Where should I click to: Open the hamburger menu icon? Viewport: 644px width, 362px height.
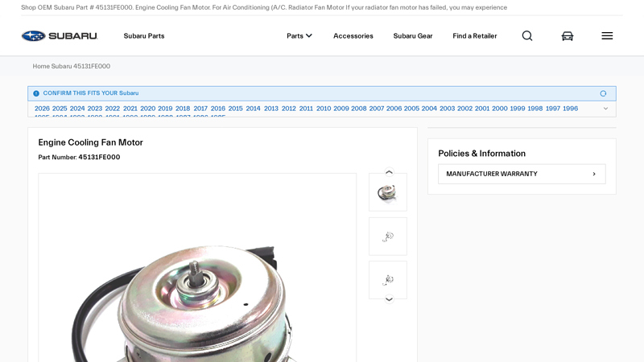coord(607,36)
